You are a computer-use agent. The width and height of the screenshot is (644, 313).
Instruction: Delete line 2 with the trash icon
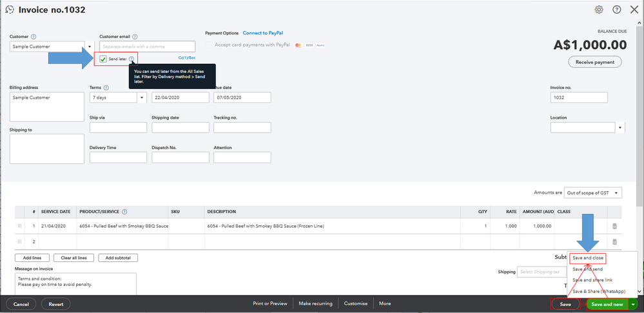(x=614, y=242)
